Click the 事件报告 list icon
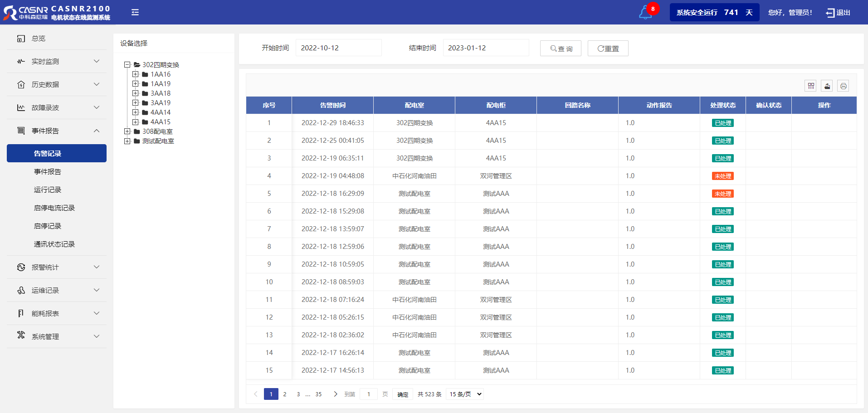Image resolution: width=868 pixels, height=413 pixels. pyautogui.click(x=21, y=131)
